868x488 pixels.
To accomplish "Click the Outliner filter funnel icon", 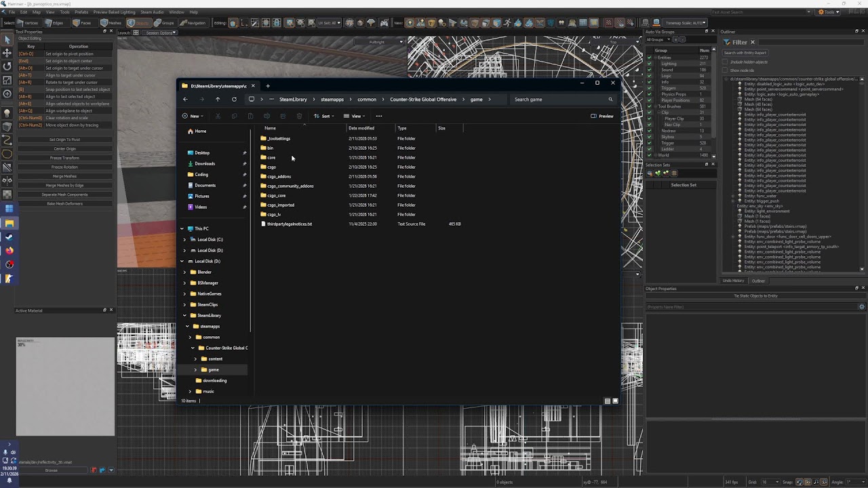I will (x=726, y=42).
